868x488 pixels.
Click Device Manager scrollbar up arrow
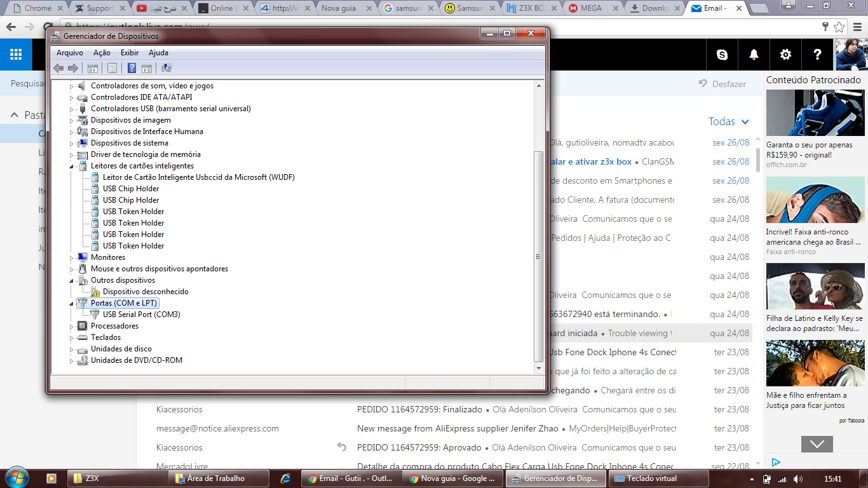click(x=539, y=85)
